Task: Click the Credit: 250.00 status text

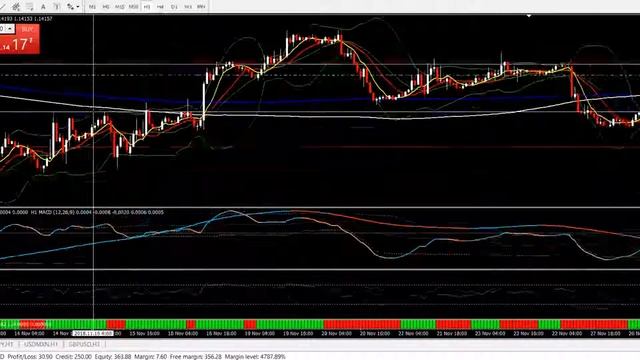Action: click(73, 356)
